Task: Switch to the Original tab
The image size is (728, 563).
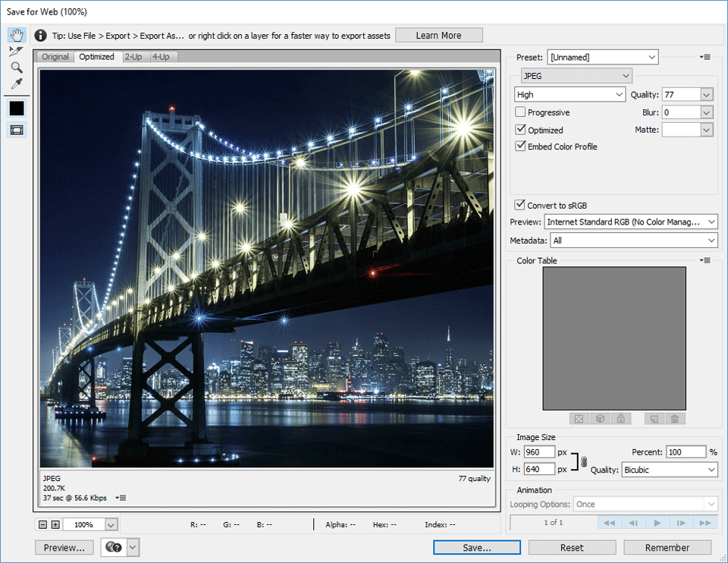Action: (55, 57)
